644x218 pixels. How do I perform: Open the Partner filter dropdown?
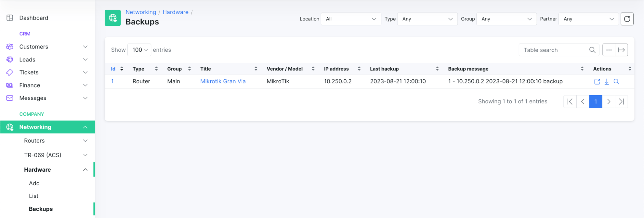(589, 19)
